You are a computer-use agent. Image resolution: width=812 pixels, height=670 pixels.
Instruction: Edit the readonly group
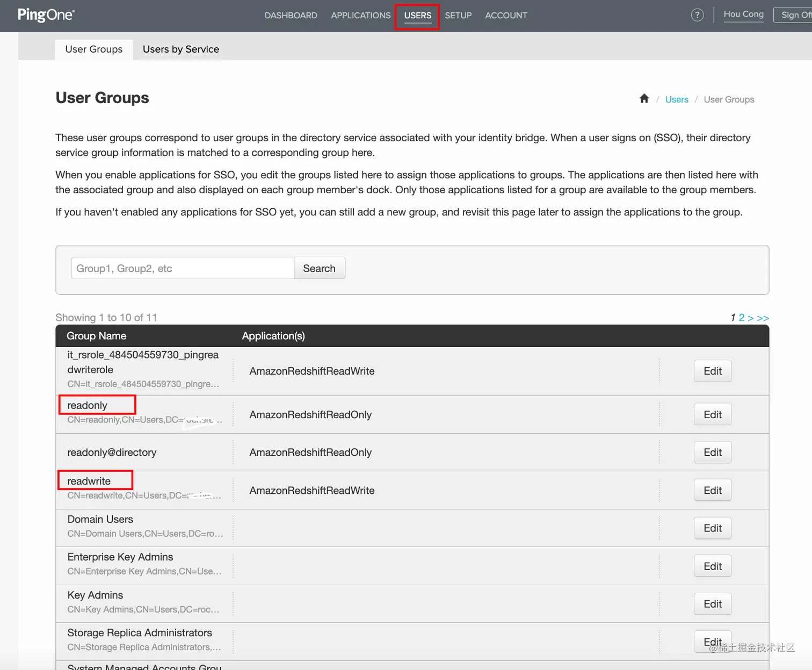[x=713, y=414]
